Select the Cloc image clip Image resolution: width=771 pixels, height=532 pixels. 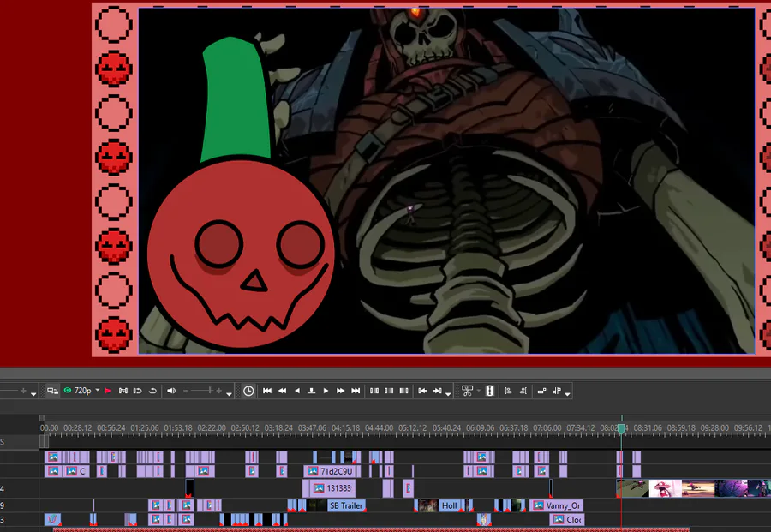pos(566,520)
